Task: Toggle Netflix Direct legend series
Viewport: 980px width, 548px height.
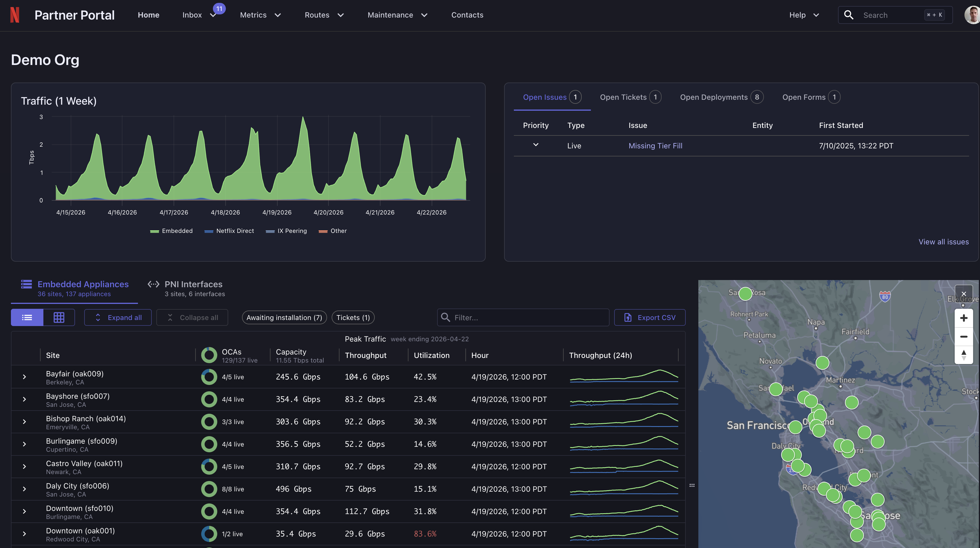Action: point(229,231)
